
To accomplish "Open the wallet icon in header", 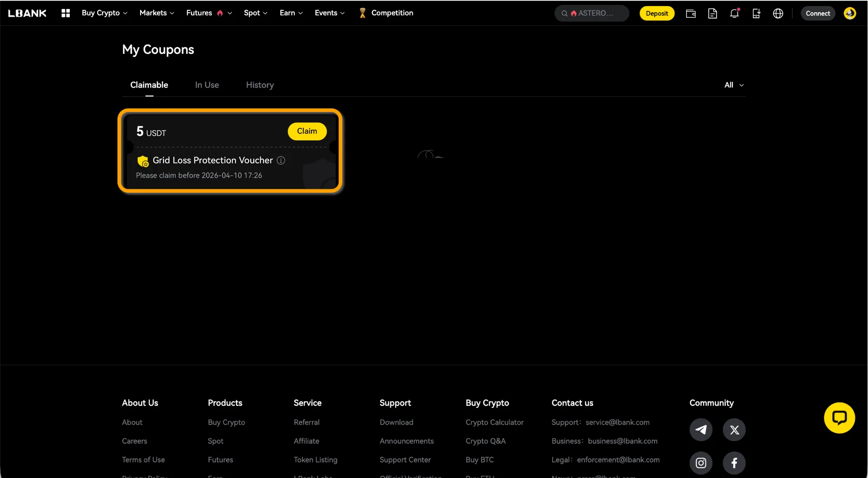I will click(691, 13).
